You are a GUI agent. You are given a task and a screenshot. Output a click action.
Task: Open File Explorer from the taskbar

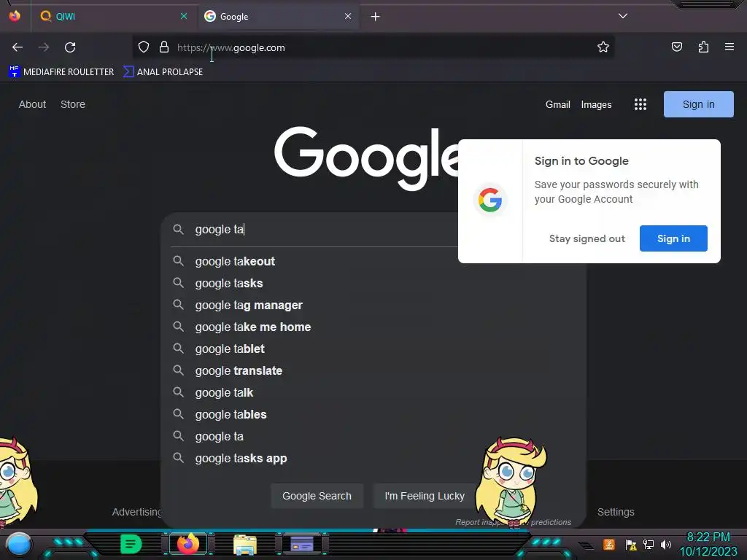point(245,544)
